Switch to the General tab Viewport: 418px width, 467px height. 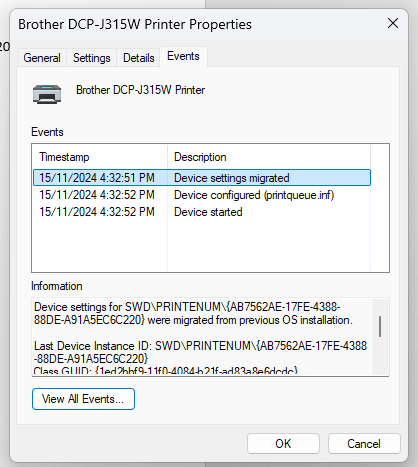[42, 58]
